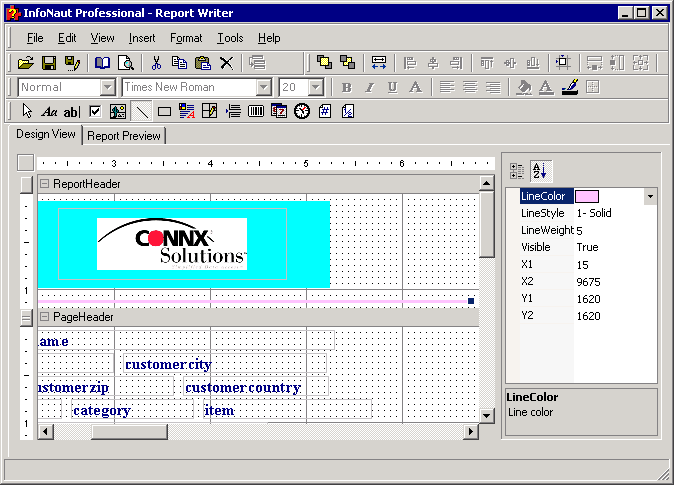
Task: Insert date using calendar icon
Action: coord(279,112)
